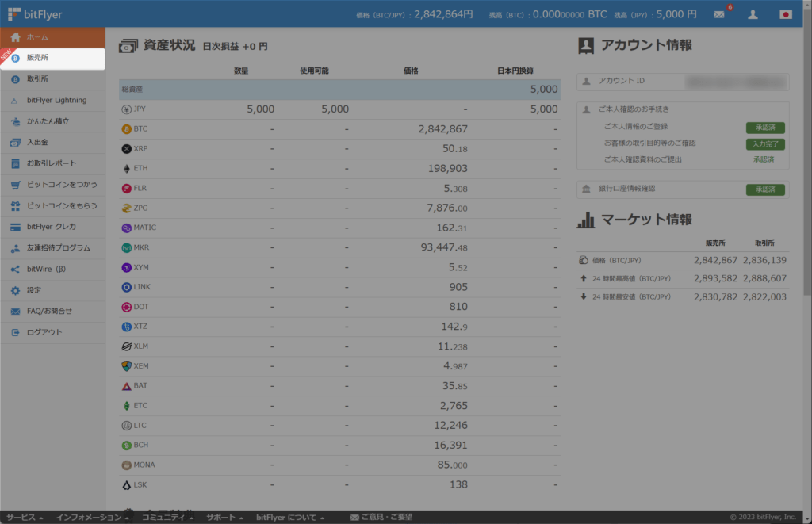Click the XYM coin icon
The height and width of the screenshot is (524, 812).
(126, 267)
